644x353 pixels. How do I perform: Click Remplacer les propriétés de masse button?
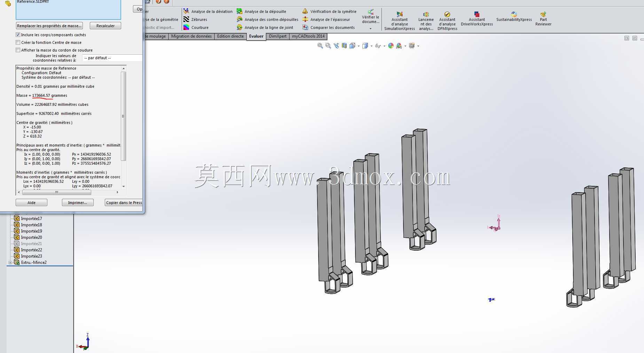coord(49,26)
